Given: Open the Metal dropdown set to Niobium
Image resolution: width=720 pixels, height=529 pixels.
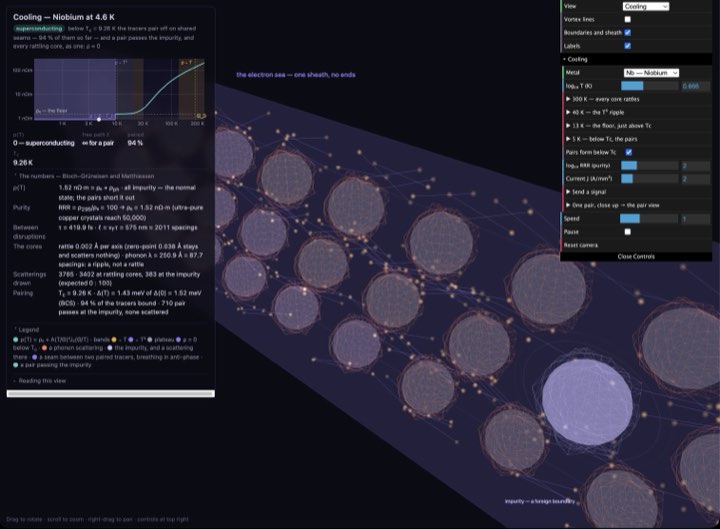Looking at the screenshot, I should [x=651, y=73].
